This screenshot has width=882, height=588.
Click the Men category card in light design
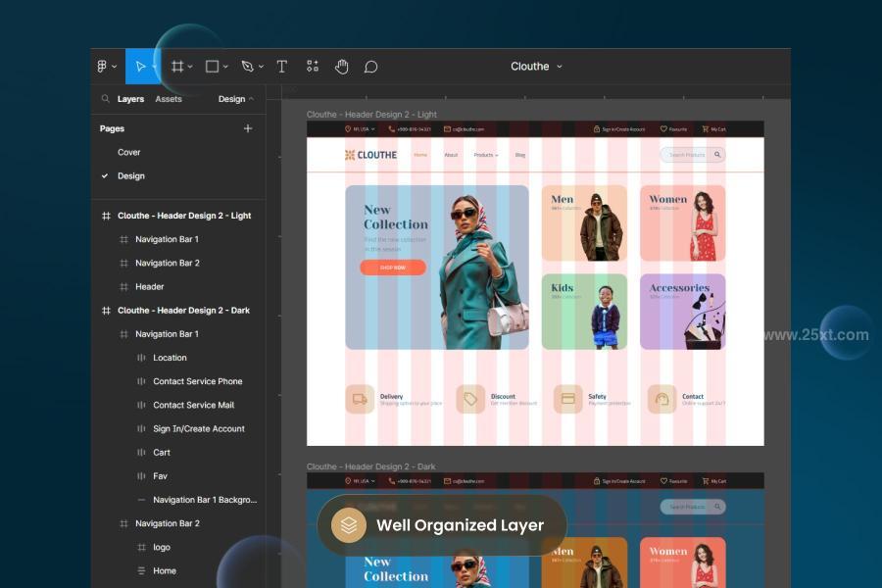(584, 222)
